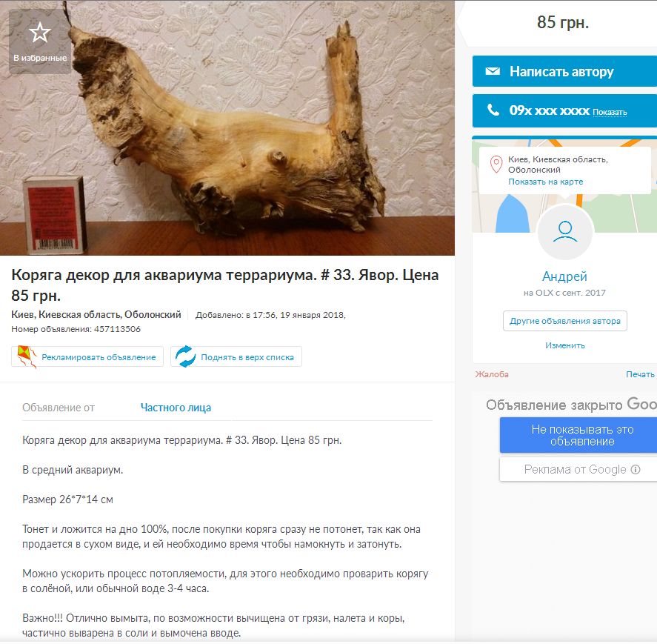Select the Частного лица filter link

176,408
